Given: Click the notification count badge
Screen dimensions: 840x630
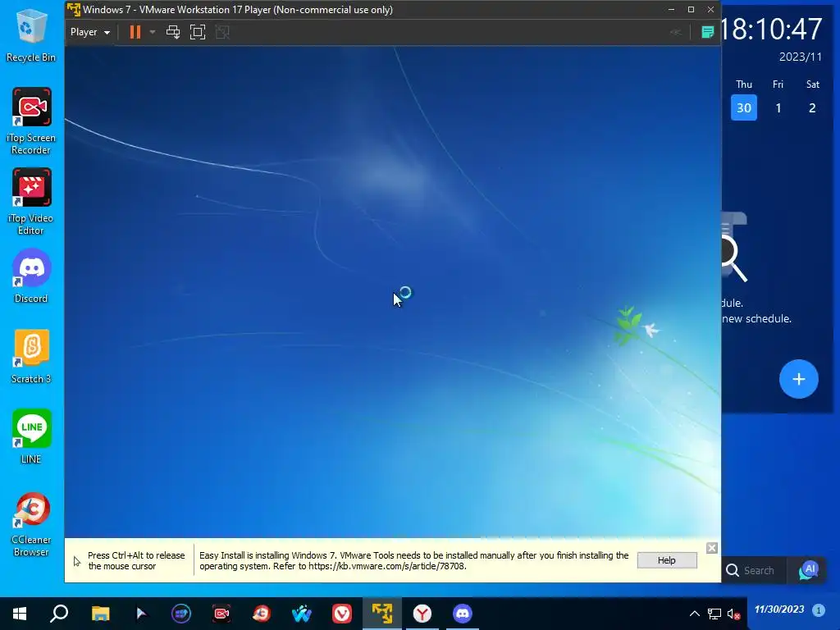Looking at the screenshot, I should [819, 609].
